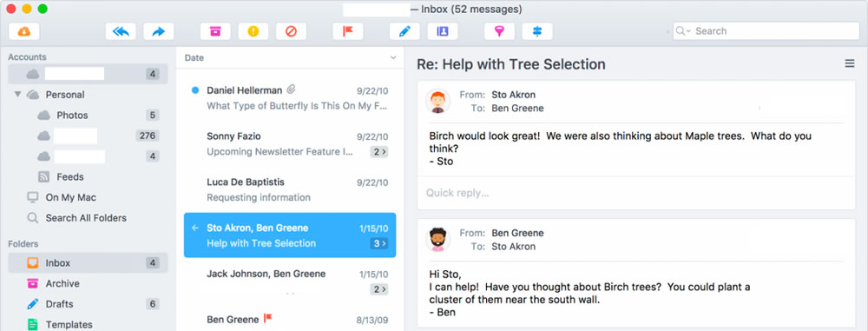Collapse the Personal account tree
The width and height of the screenshot is (868, 331).
click(x=17, y=94)
